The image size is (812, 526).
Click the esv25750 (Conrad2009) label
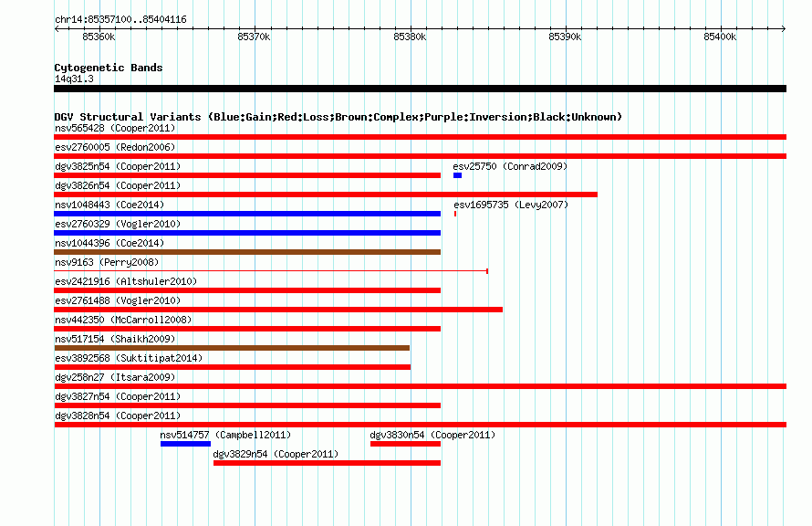[x=510, y=166]
